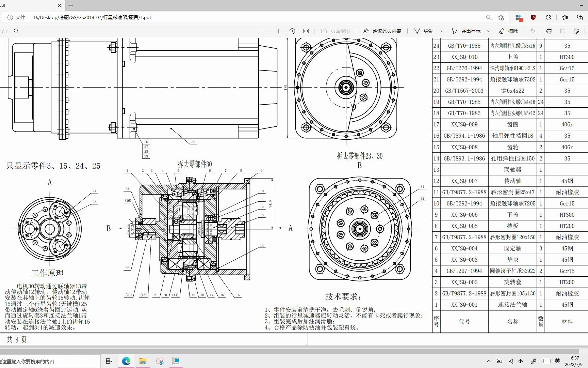The image size is (588, 368).
Task: Open the pinwheel app on taskbar
Action: pos(160,361)
